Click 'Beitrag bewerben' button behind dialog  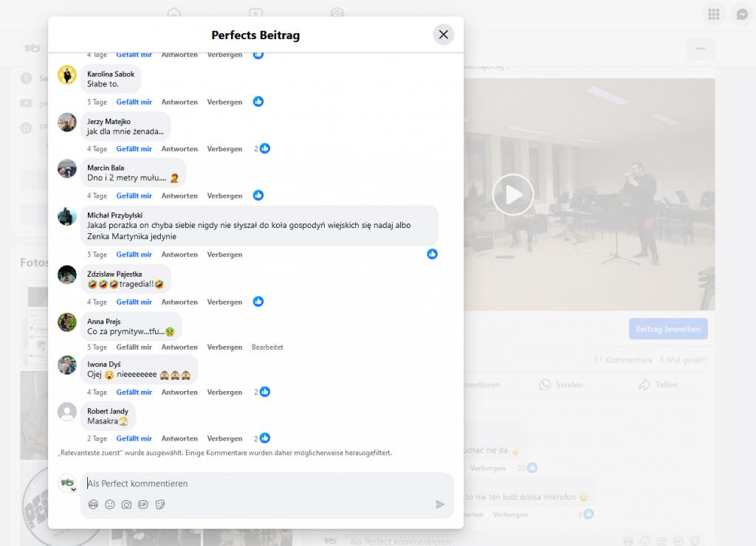[667, 329]
